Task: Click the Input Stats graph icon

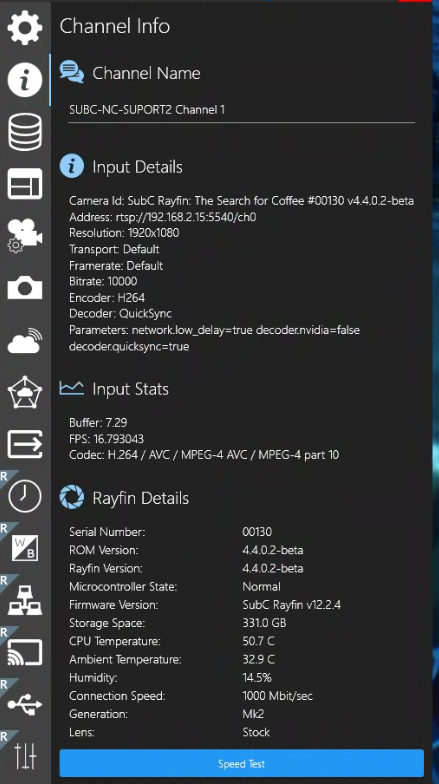Action: [72, 388]
